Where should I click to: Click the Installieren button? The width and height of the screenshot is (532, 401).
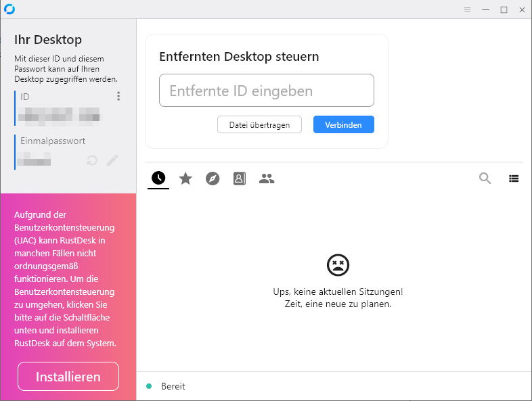[68, 377]
